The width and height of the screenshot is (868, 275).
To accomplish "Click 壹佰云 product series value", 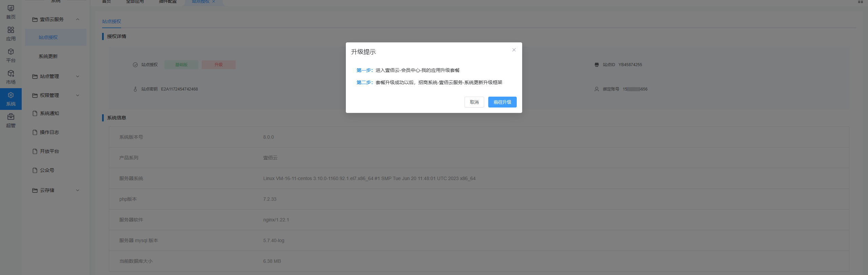I will pyautogui.click(x=270, y=158).
